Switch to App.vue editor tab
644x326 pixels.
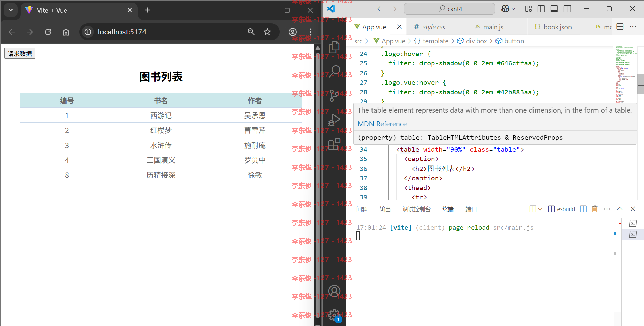(374, 27)
